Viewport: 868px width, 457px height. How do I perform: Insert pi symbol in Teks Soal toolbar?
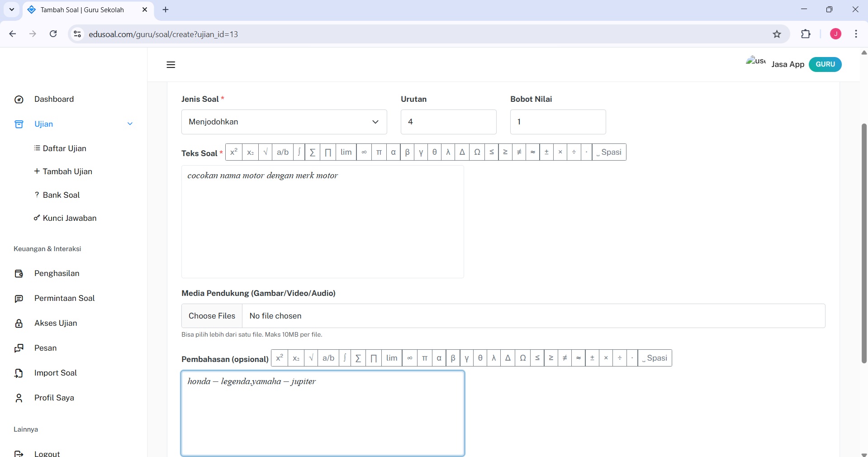tap(379, 152)
